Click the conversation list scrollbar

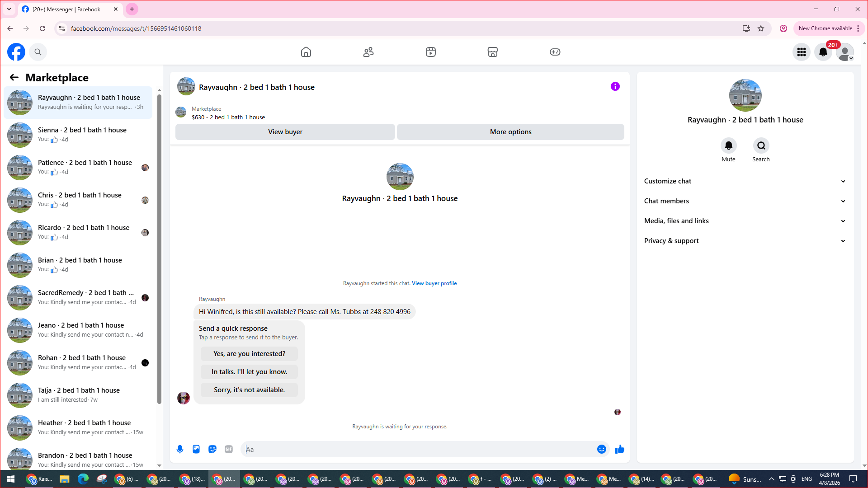(x=159, y=249)
